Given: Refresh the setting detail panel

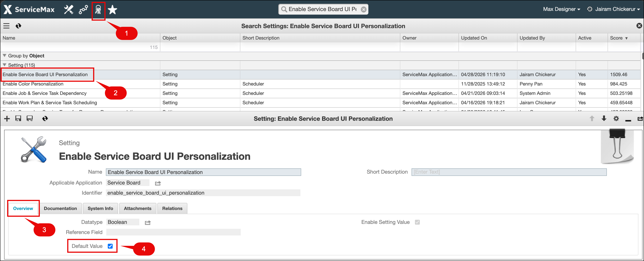Looking at the screenshot, I should (x=45, y=118).
